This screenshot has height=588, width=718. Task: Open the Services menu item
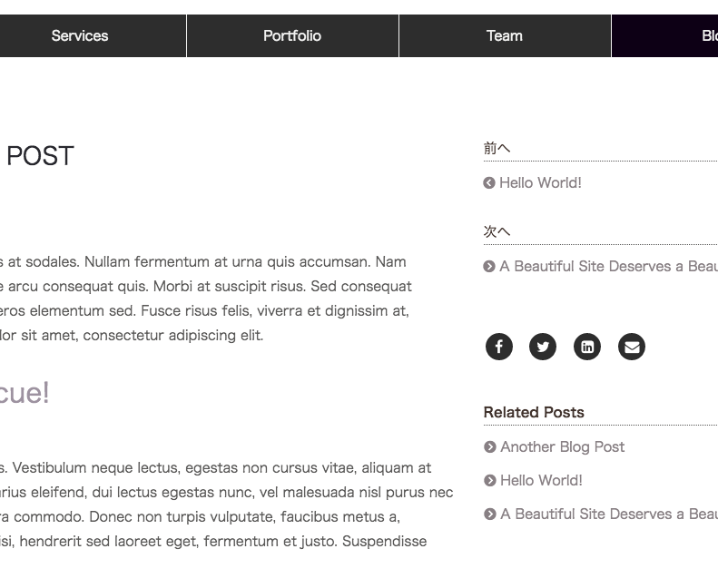click(x=80, y=35)
